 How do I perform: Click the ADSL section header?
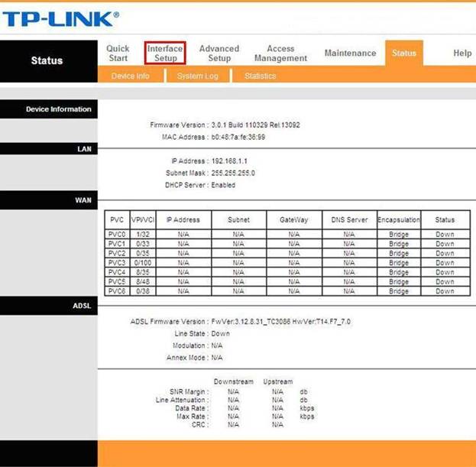(x=49, y=306)
